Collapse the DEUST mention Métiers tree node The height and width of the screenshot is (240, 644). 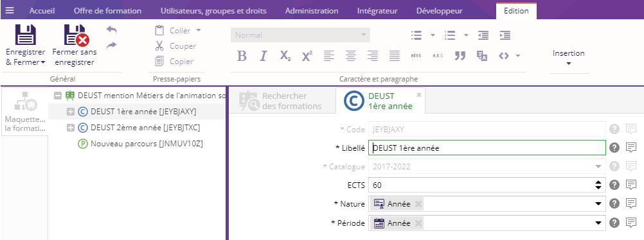[x=58, y=96]
